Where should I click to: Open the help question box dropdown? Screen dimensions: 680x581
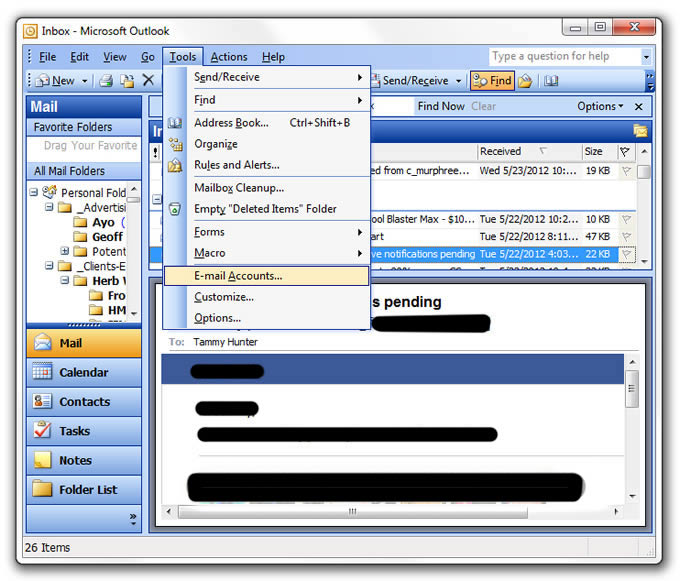click(x=646, y=57)
